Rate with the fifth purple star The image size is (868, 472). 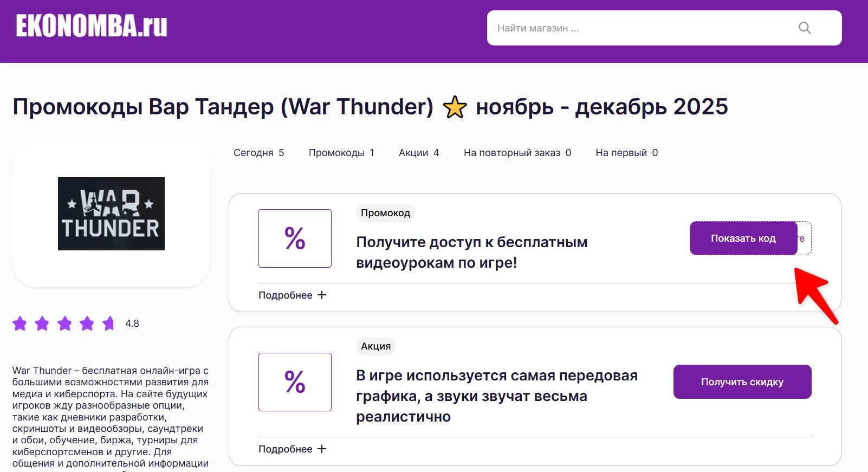pos(108,324)
